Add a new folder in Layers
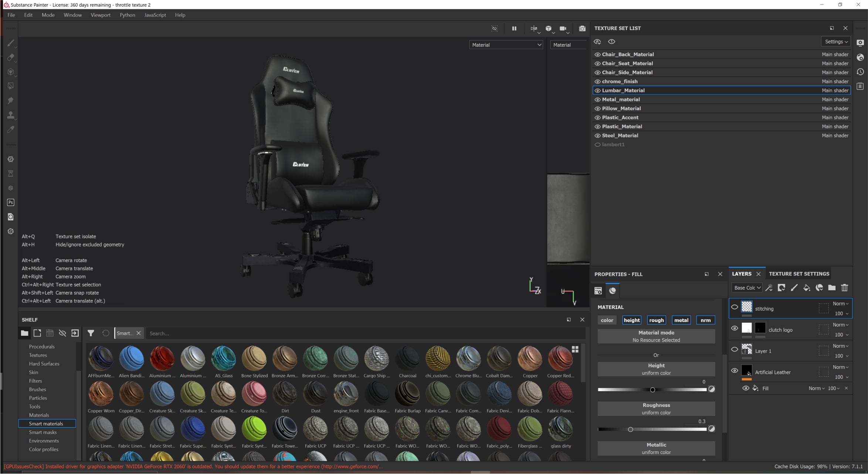 (x=832, y=288)
